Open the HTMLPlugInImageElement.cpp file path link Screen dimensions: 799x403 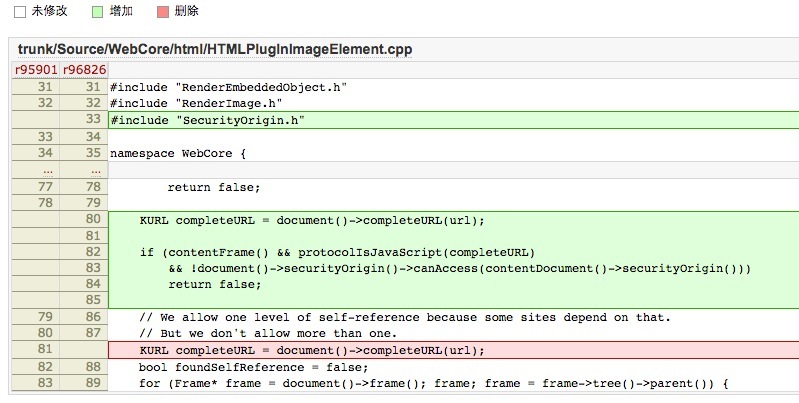pos(215,49)
